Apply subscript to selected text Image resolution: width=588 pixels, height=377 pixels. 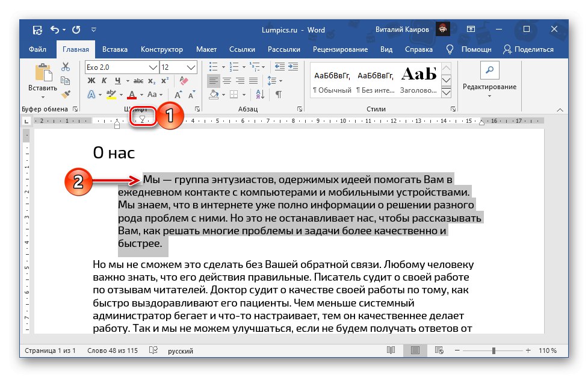click(152, 81)
